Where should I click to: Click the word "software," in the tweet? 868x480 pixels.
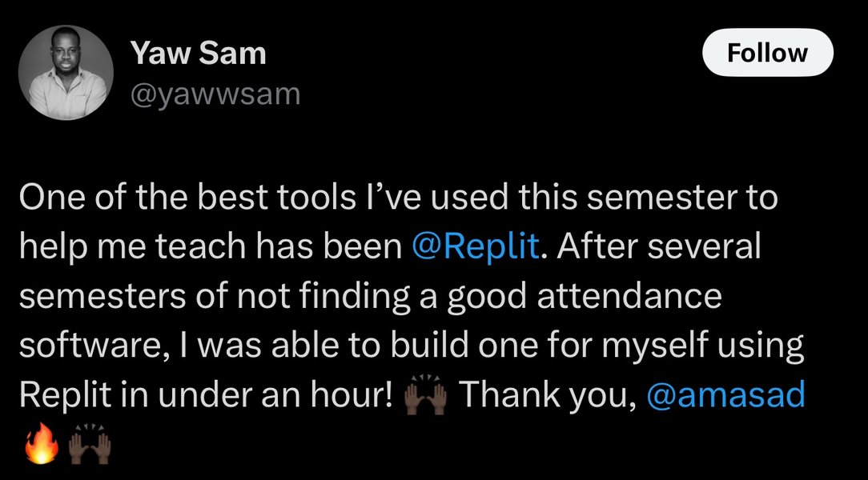(x=86, y=346)
